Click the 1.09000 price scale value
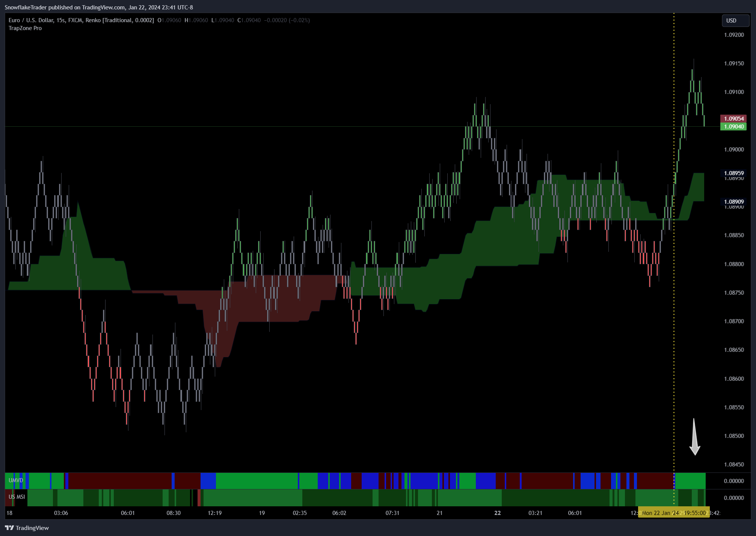This screenshot has width=756, height=536. (x=734, y=150)
